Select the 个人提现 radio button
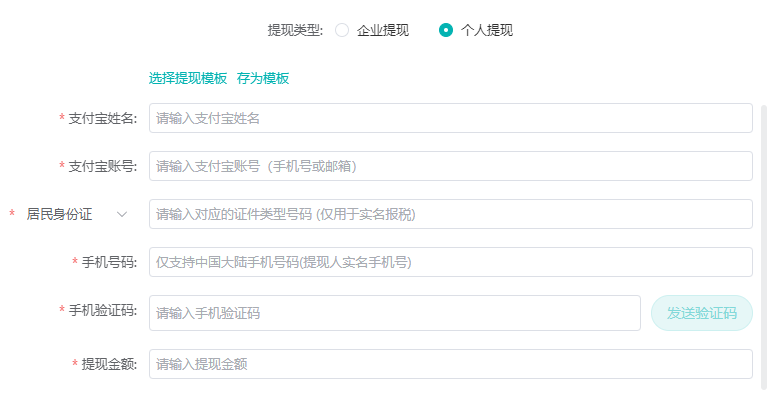767x399 pixels. tap(446, 30)
